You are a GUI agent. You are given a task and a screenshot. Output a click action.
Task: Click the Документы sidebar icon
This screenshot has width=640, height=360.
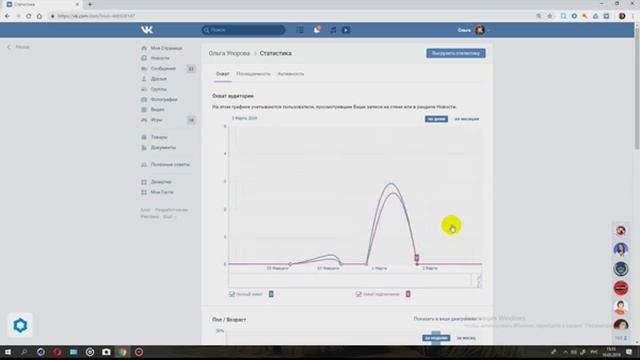tap(144, 147)
